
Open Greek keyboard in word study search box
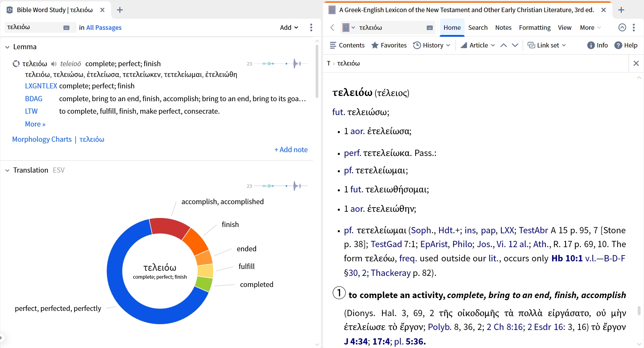click(x=67, y=28)
